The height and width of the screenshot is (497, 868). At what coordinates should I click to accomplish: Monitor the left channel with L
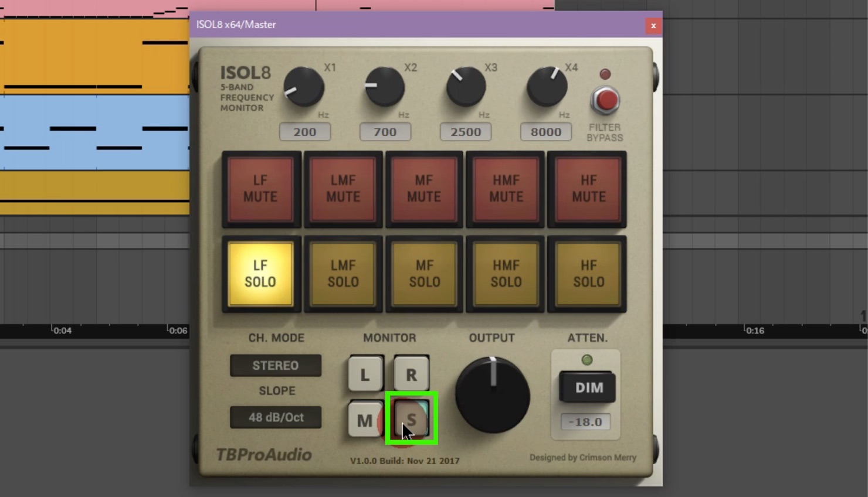coord(365,374)
